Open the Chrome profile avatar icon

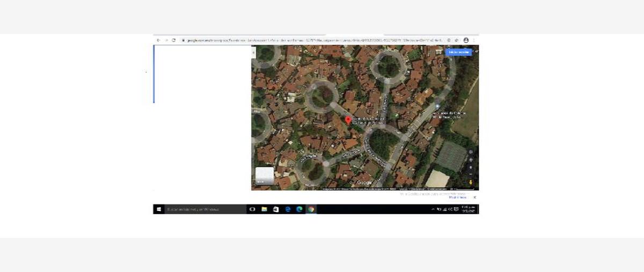point(466,40)
